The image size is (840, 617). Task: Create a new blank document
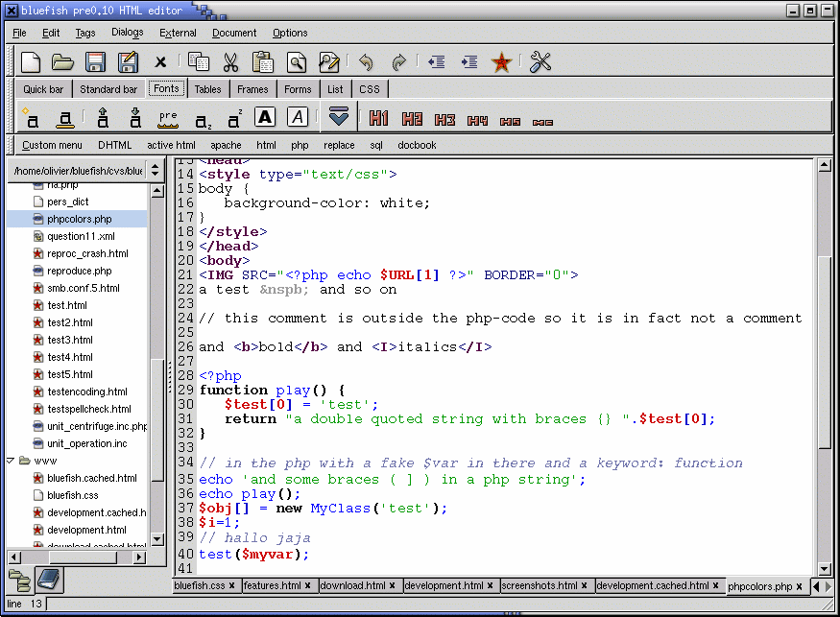tap(31, 62)
